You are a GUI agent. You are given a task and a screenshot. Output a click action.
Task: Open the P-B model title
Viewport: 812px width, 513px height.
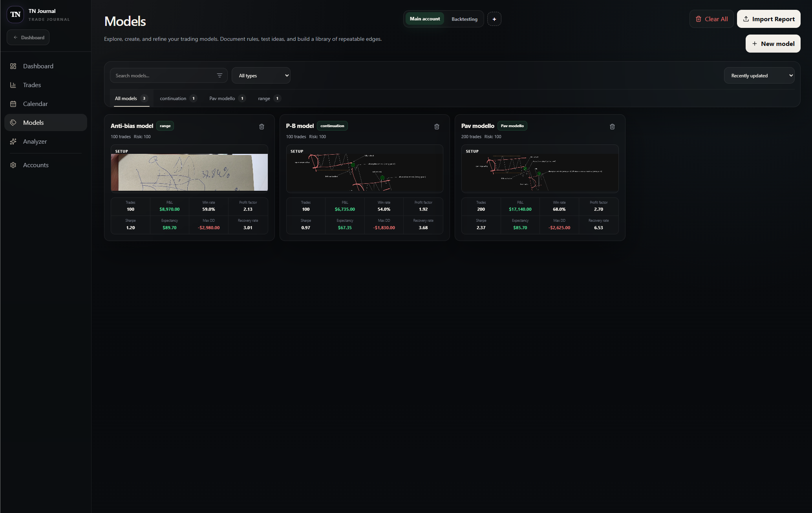[300, 126]
